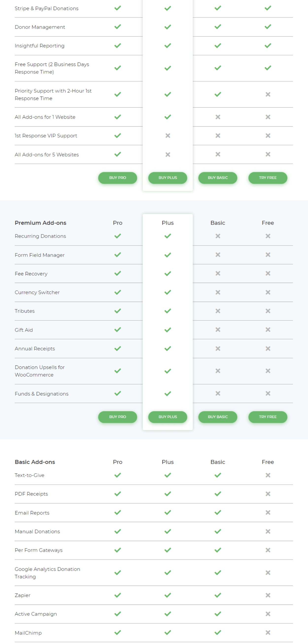The image size is (308, 644).
Task: Click the Form Field Manager label
Action: point(39,255)
